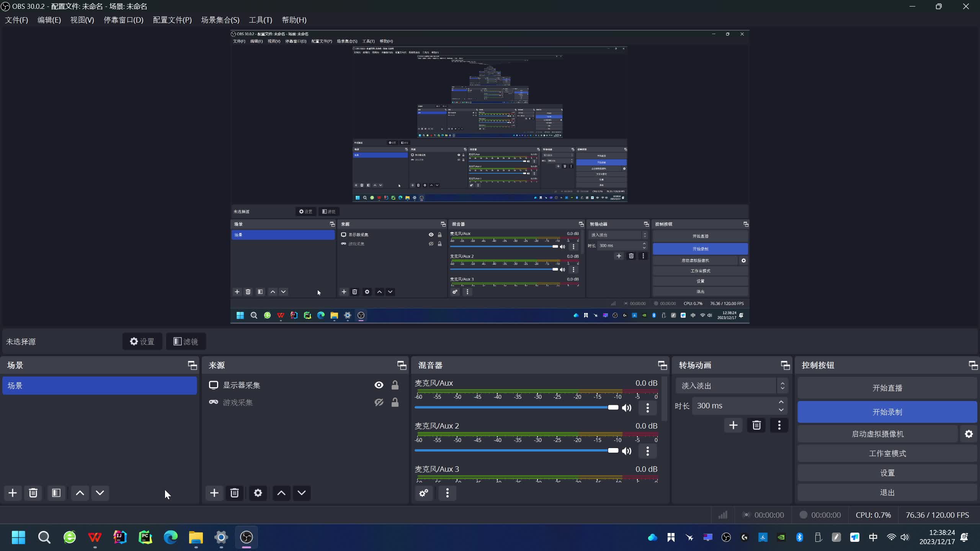Mute 麦克风/Aux audio channel

click(x=627, y=408)
